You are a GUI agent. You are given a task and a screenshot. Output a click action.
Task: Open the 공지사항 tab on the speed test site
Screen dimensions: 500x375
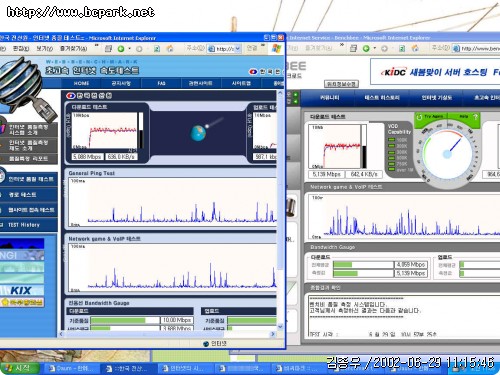(x=121, y=83)
